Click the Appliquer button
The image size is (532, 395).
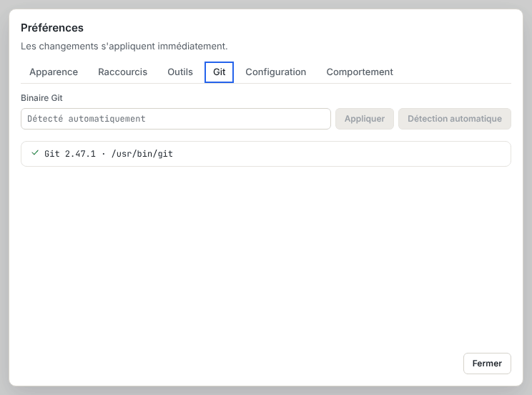365,119
